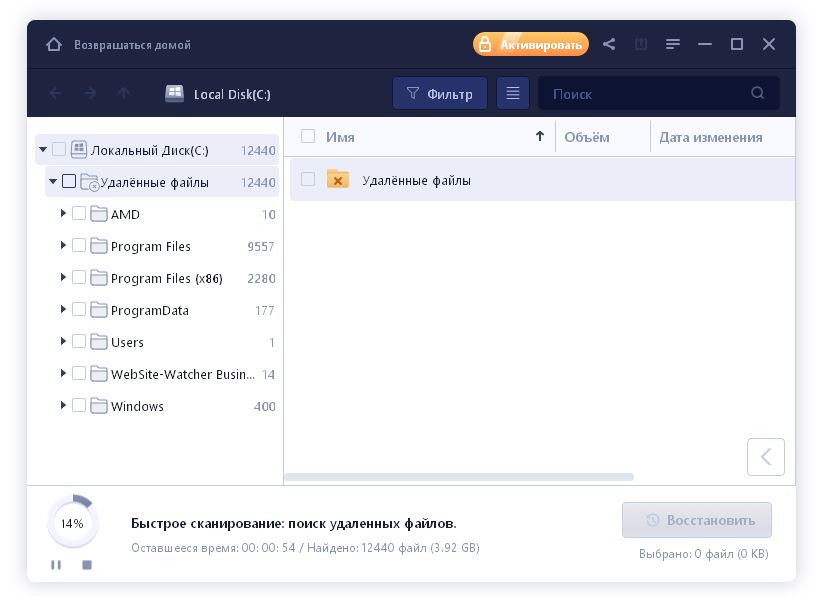
Task: Tick the Удалённые файлы tree checkbox
Action: pos(69,181)
